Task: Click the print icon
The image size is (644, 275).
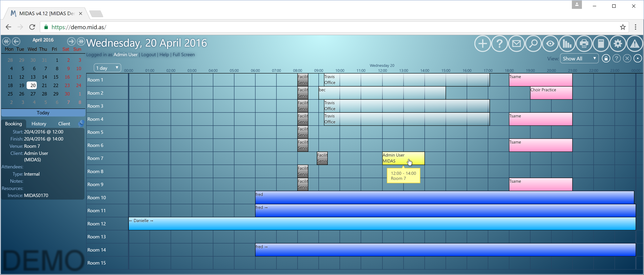Action: [x=584, y=44]
